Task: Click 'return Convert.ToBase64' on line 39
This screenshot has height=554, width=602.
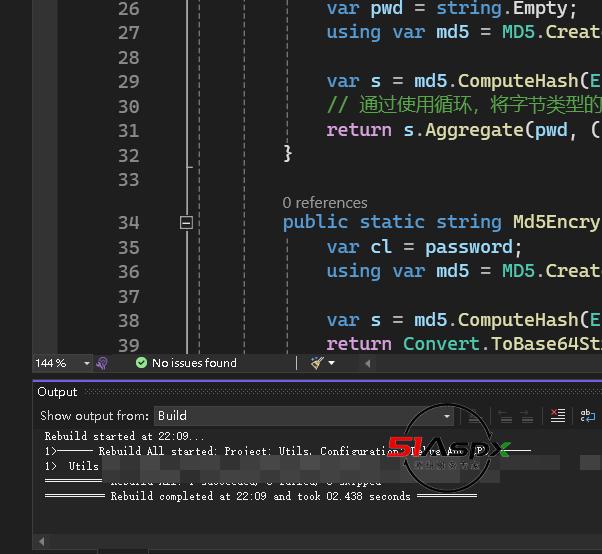Action: (464, 344)
